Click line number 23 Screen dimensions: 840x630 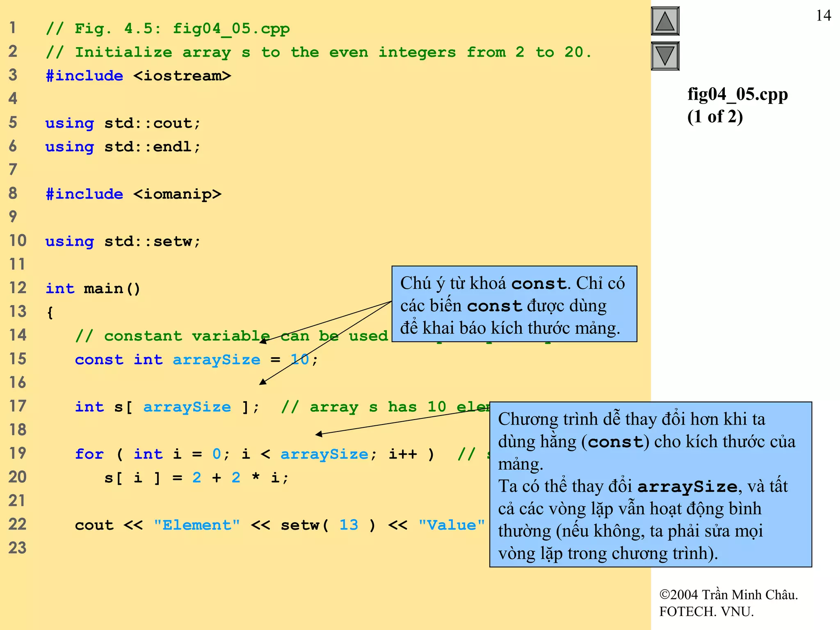pos(18,548)
